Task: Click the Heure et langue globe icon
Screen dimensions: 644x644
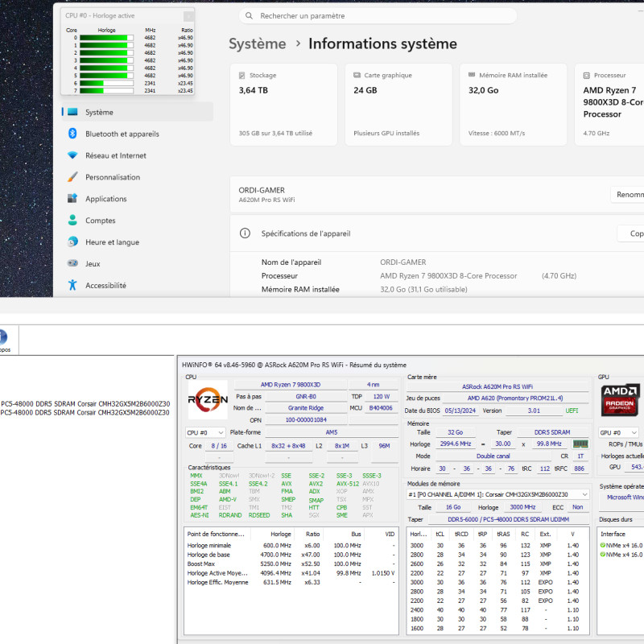Action: point(72,242)
